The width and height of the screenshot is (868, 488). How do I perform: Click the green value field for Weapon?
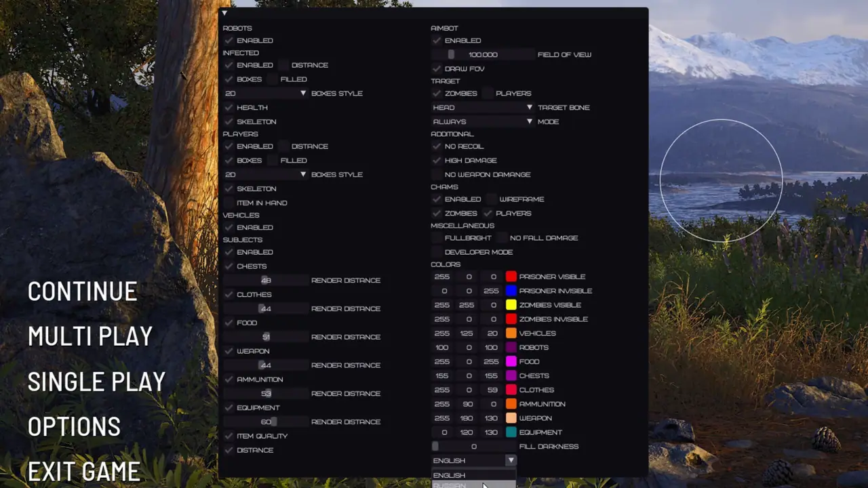pyautogui.click(x=468, y=418)
